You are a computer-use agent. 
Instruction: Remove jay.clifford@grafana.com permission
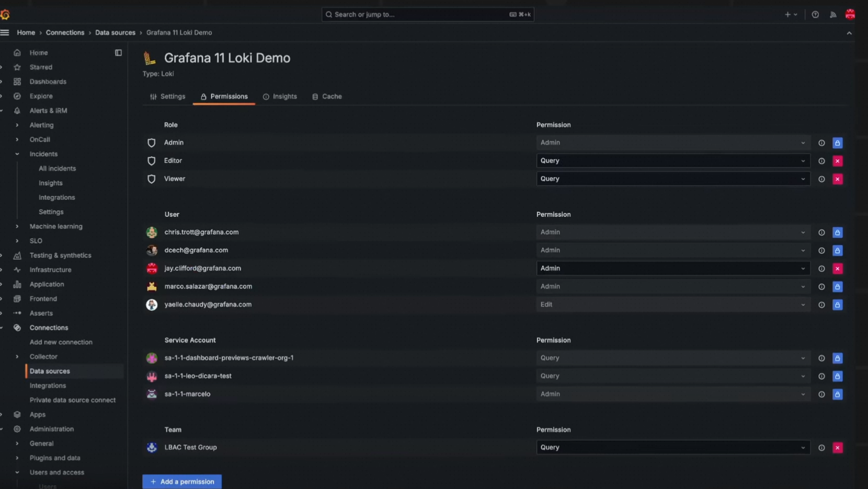coord(838,269)
